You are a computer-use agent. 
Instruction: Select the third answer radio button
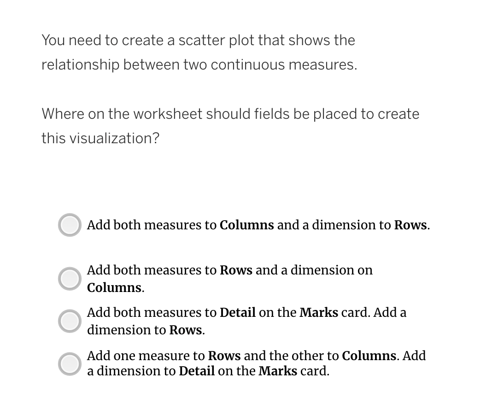point(69,321)
